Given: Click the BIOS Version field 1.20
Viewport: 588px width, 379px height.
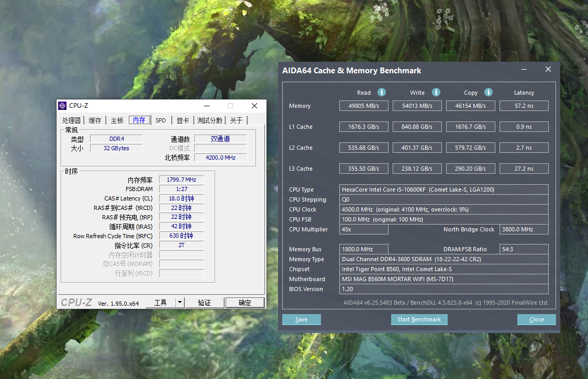Looking at the screenshot, I should tap(443, 289).
